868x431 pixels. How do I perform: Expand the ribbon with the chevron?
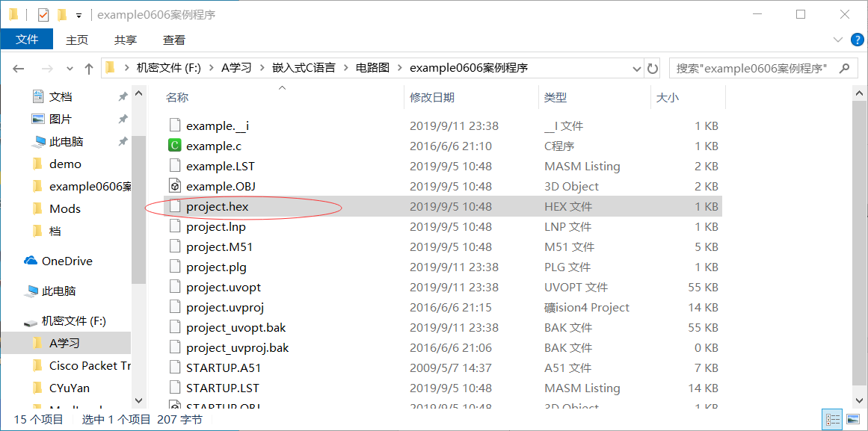[837, 40]
